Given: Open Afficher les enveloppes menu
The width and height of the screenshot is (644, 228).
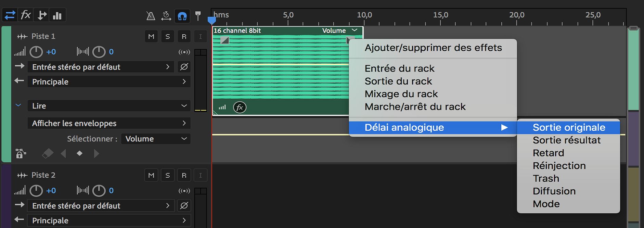Looking at the screenshot, I should (109, 123).
